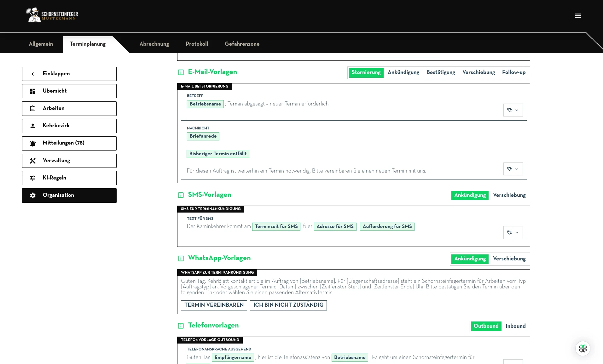
Task: Switch Telefonvorlagen to Inbound
Action: click(516, 326)
